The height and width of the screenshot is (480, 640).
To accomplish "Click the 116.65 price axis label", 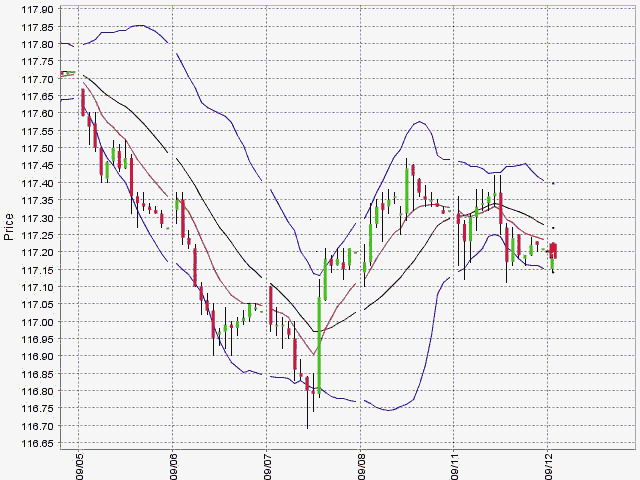I will pyautogui.click(x=38, y=443).
